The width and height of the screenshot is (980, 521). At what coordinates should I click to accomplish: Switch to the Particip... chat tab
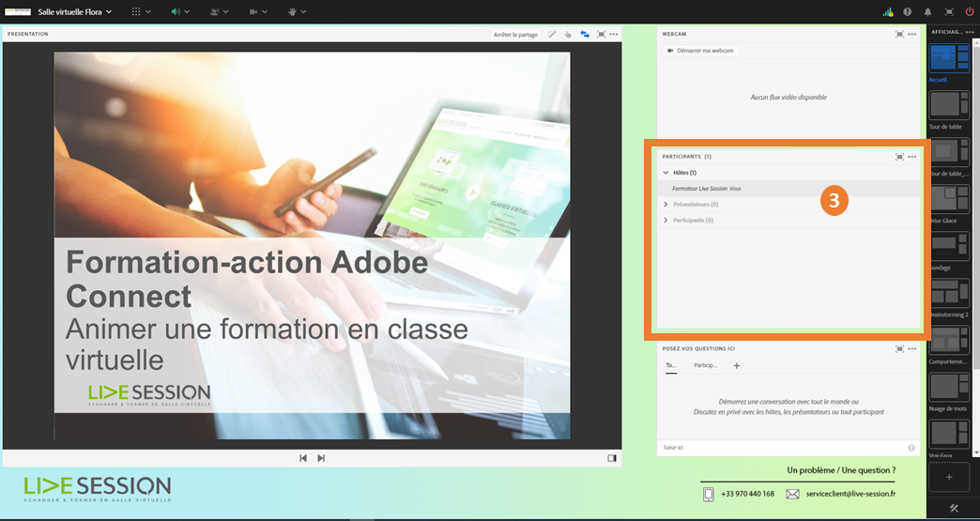pos(706,365)
